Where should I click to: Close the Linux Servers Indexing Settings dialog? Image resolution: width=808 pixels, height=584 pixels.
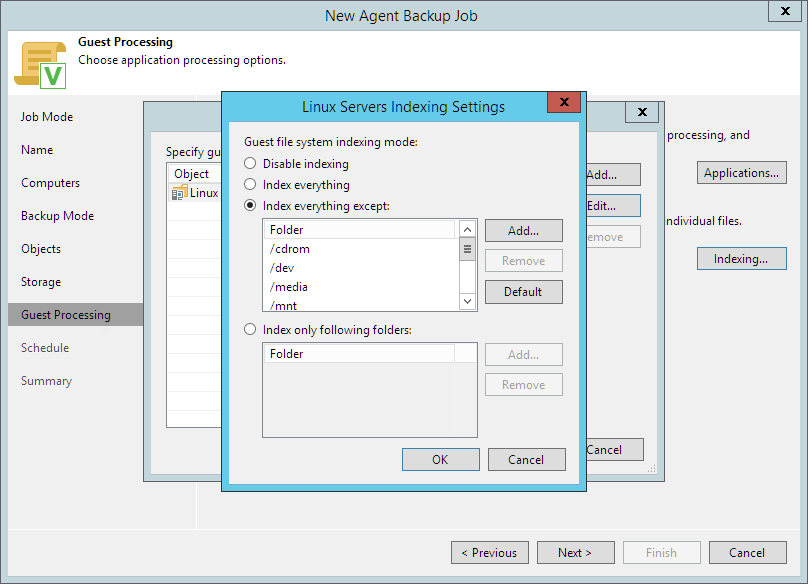click(x=564, y=103)
